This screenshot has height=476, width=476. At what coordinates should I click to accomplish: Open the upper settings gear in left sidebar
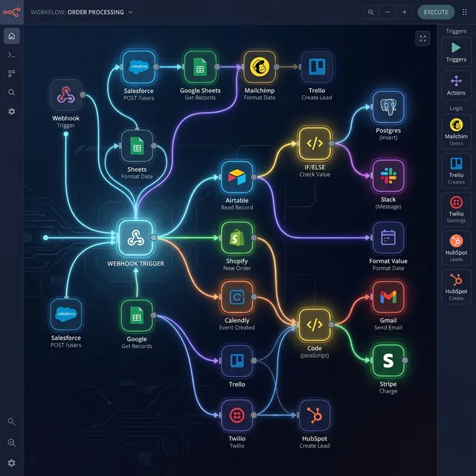point(12,112)
